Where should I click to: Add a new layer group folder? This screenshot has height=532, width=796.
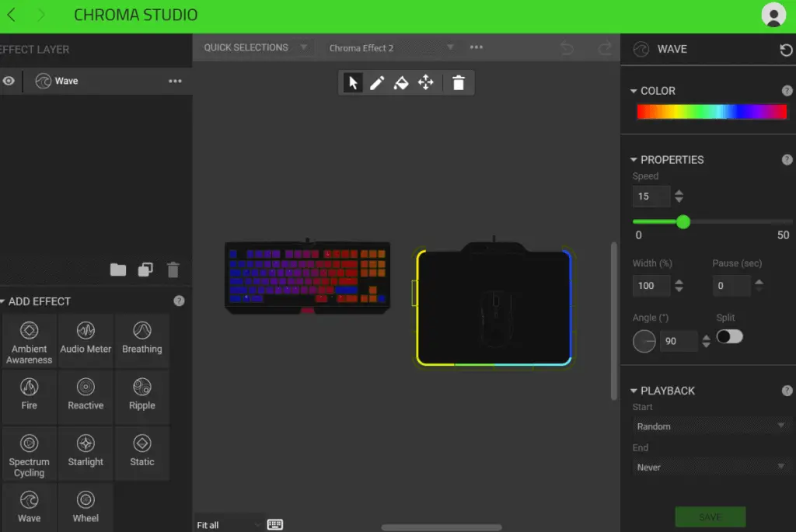tap(118, 269)
